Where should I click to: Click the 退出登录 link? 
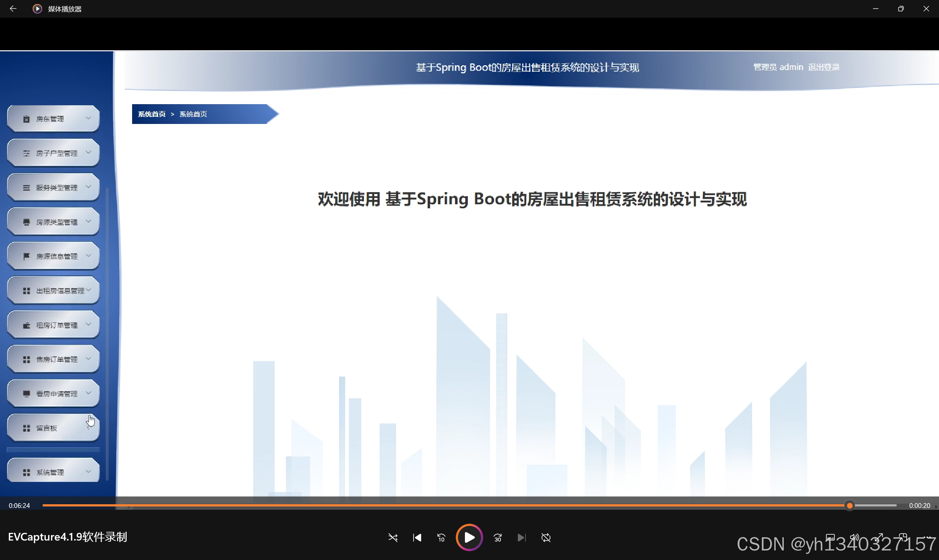(823, 67)
